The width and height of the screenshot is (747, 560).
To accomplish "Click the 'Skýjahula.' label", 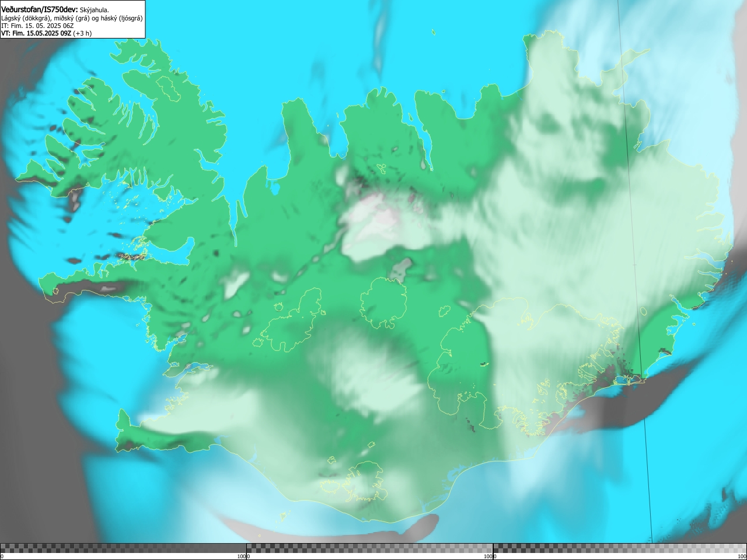I will [x=94, y=10].
